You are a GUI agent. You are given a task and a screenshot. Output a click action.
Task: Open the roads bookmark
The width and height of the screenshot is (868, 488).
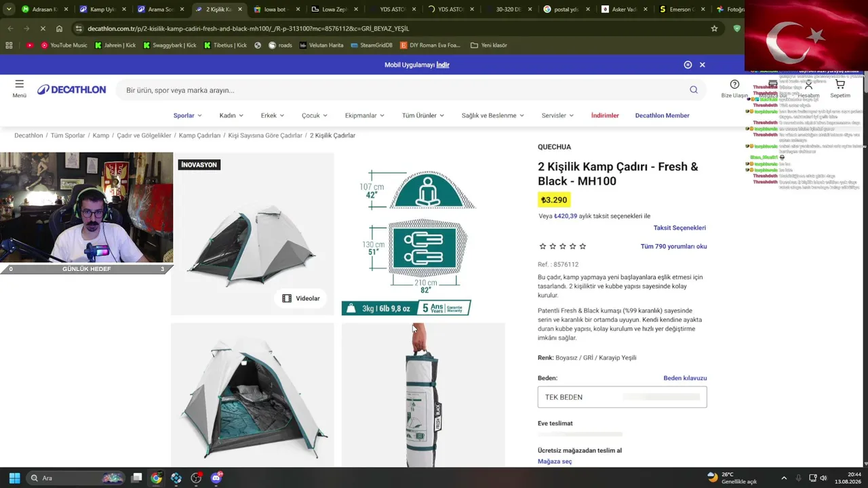pyautogui.click(x=280, y=45)
